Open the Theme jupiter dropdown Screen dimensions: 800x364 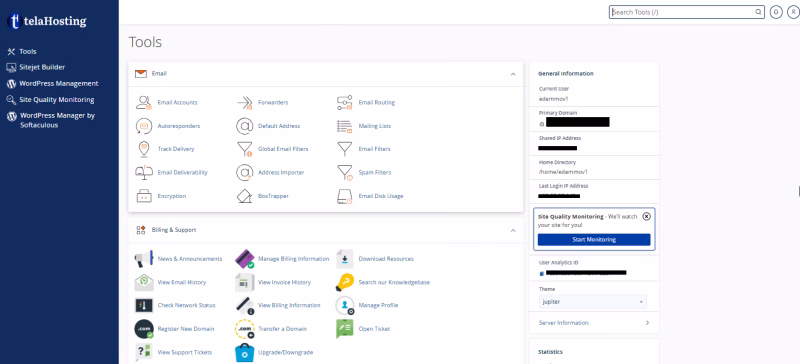(592, 302)
